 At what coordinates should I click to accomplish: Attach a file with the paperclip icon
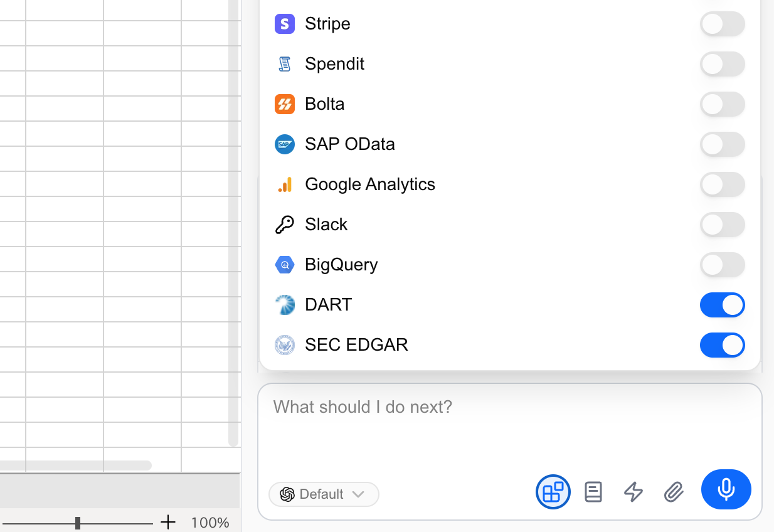(674, 492)
